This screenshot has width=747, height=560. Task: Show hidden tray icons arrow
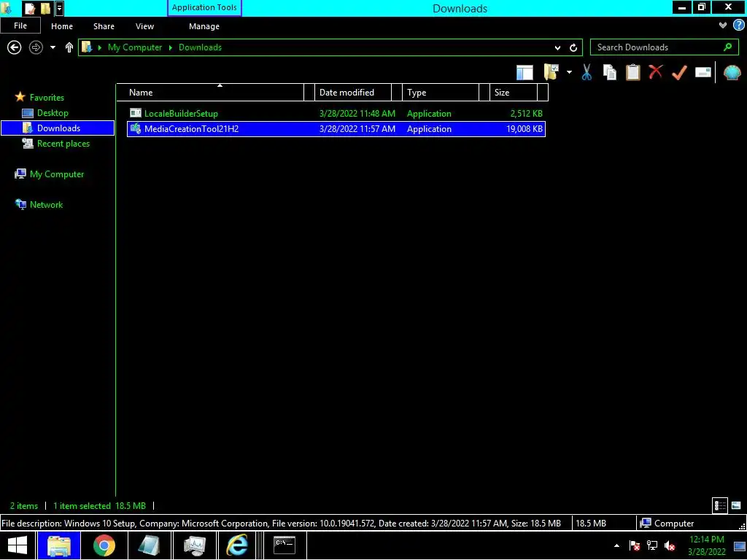tap(616, 545)
